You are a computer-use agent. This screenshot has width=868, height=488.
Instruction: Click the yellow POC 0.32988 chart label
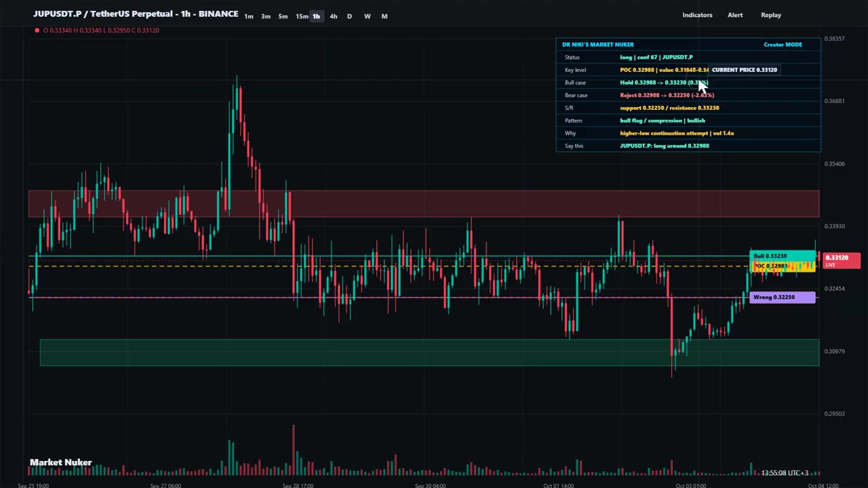(x=783, y=266)
